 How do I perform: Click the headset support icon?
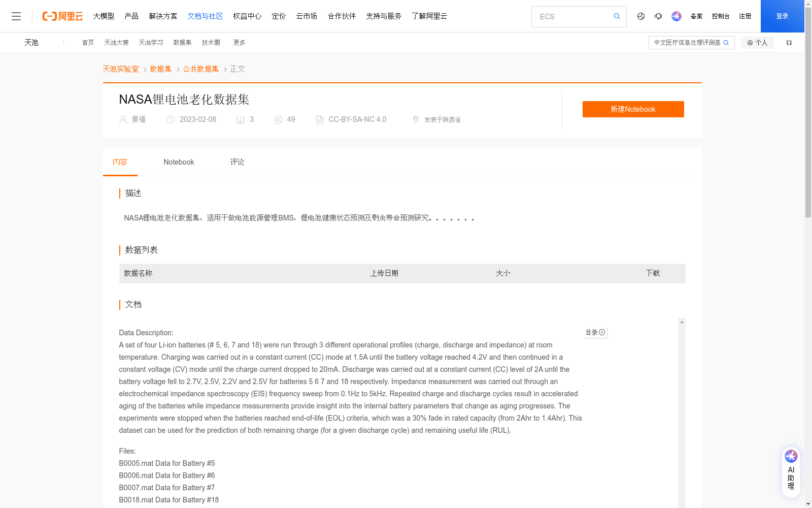coord(658,16)
